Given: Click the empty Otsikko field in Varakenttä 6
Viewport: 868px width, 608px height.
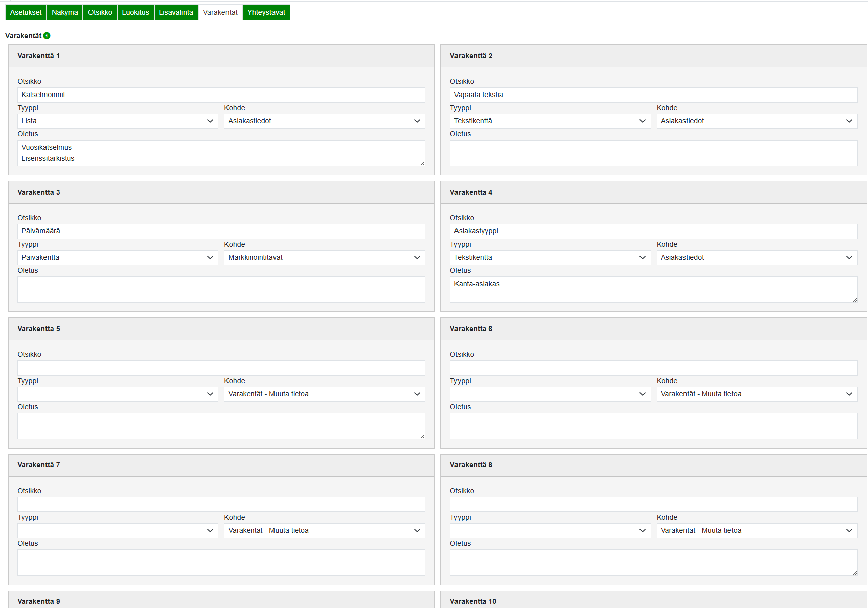Looking at the screenshot, I should tap(654, 368).
